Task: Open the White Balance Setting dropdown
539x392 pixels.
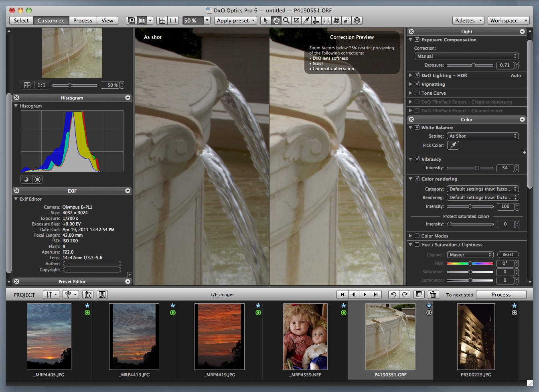Action: 483,136
